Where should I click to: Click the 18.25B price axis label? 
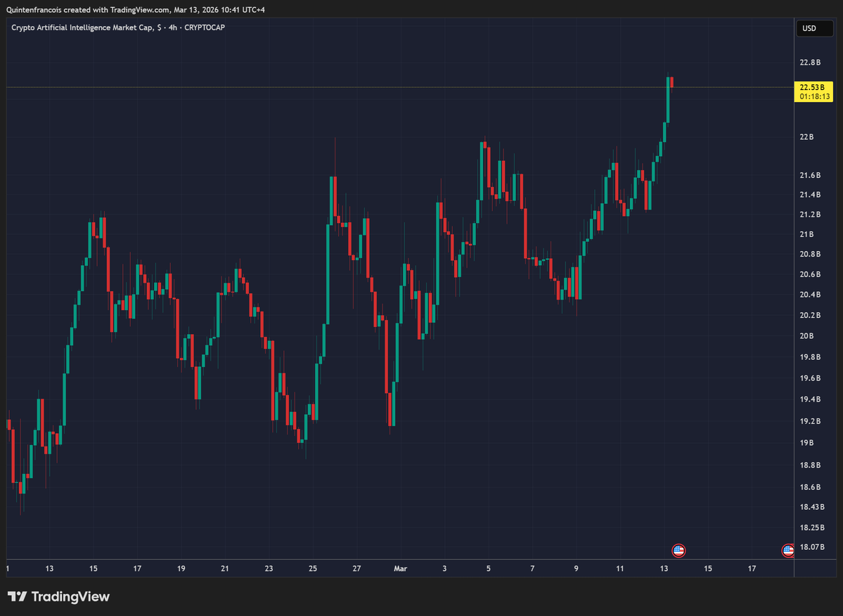pyautogui.click(x=812, y=527)
